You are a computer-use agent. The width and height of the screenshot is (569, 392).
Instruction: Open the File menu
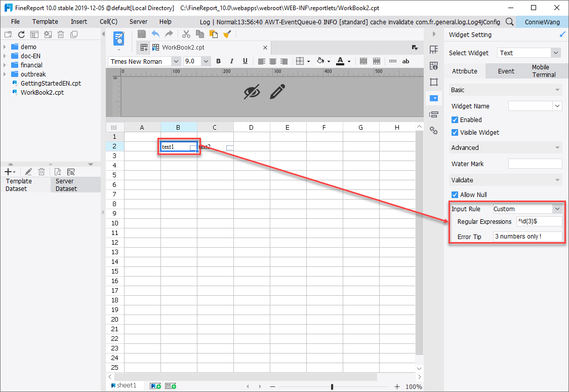(x=15, y=22)
